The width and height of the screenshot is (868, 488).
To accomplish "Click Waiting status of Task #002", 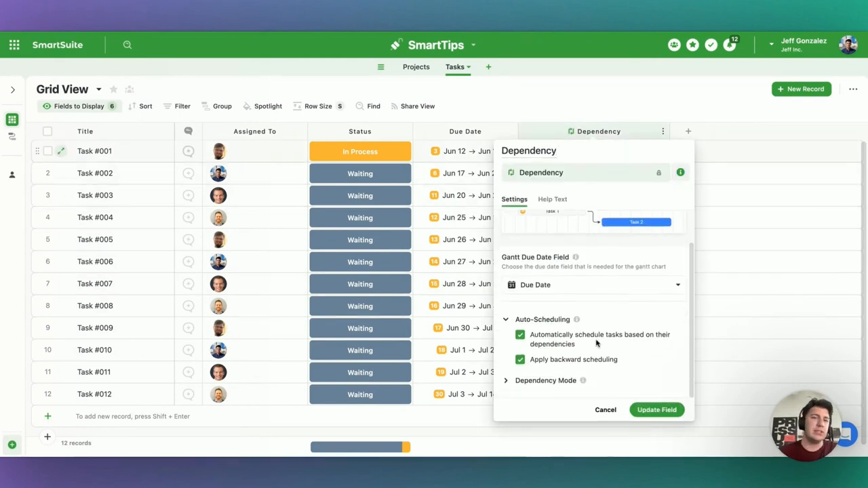I will (360, 174).
